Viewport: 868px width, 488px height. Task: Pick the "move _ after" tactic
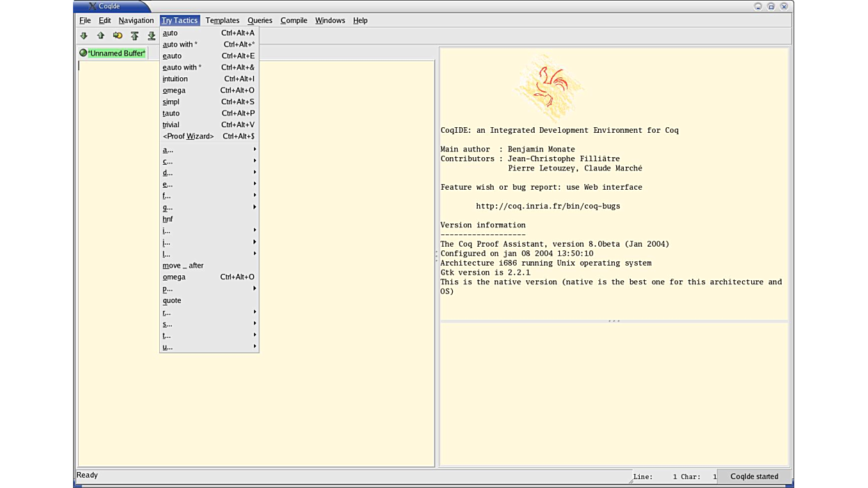183,266
